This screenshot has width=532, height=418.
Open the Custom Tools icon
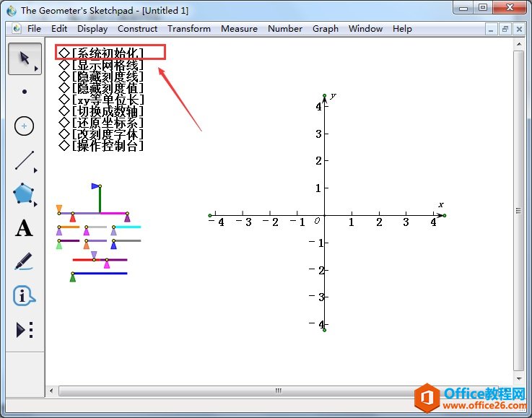tap(25, 329)
